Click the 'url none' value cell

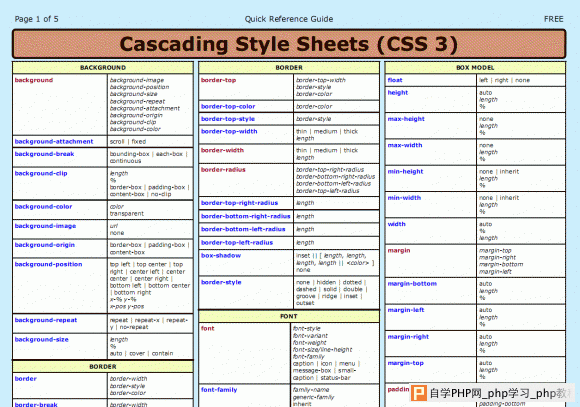point(151,229)
